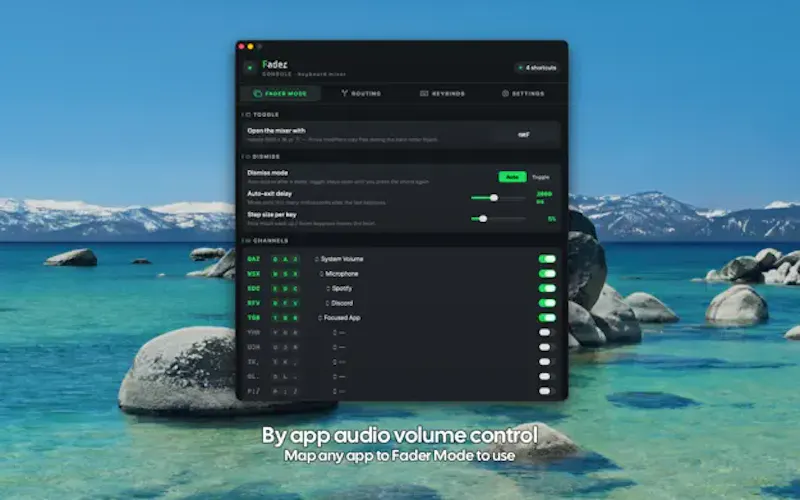
Task: Open the empty app dropdown in YHN row
Action: pyautogui.click(x=339, y=333)
